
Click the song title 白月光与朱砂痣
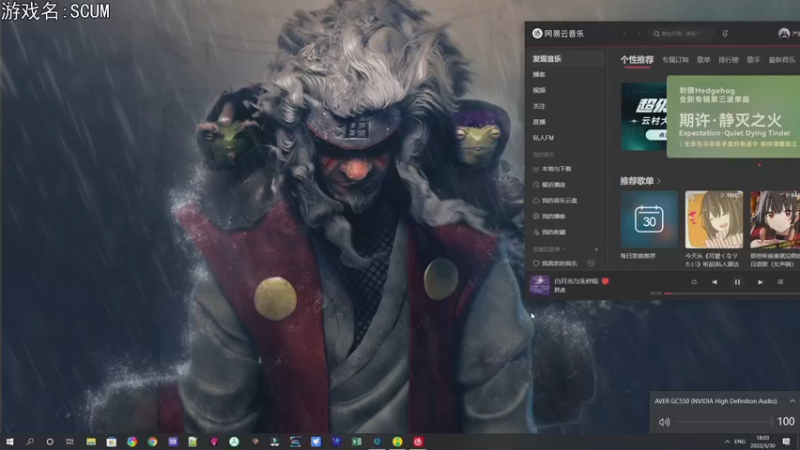pyautogui.click(x=576, y=281)
